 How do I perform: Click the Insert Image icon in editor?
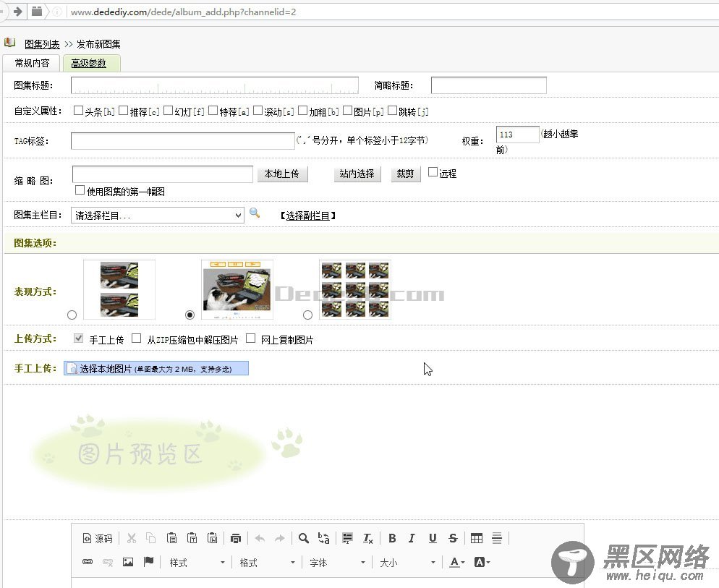pyautogui.click(x=128, y=562)
